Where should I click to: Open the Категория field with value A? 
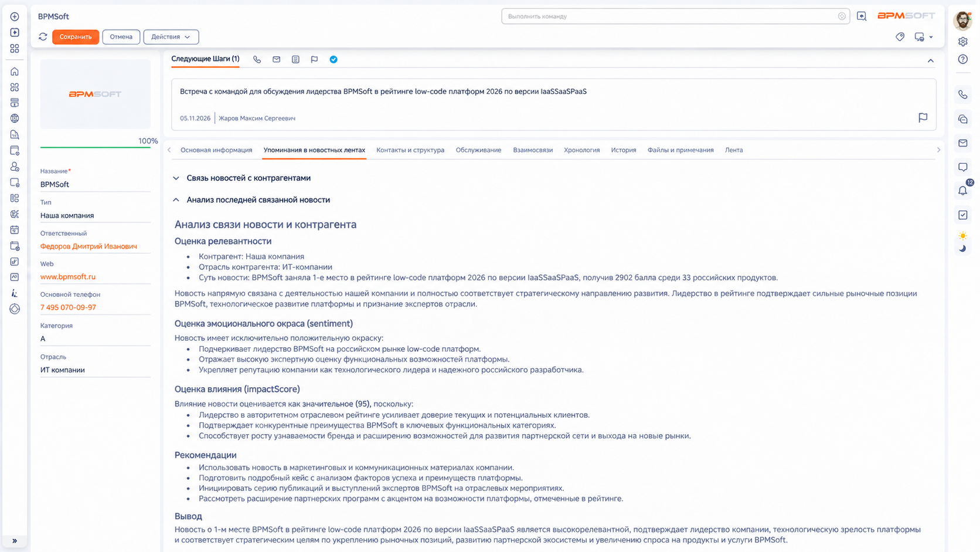[96, 338]
